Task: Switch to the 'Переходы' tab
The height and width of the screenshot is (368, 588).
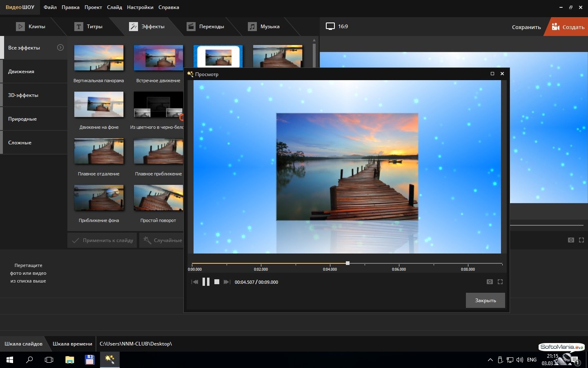Action: tap(206, 27)
